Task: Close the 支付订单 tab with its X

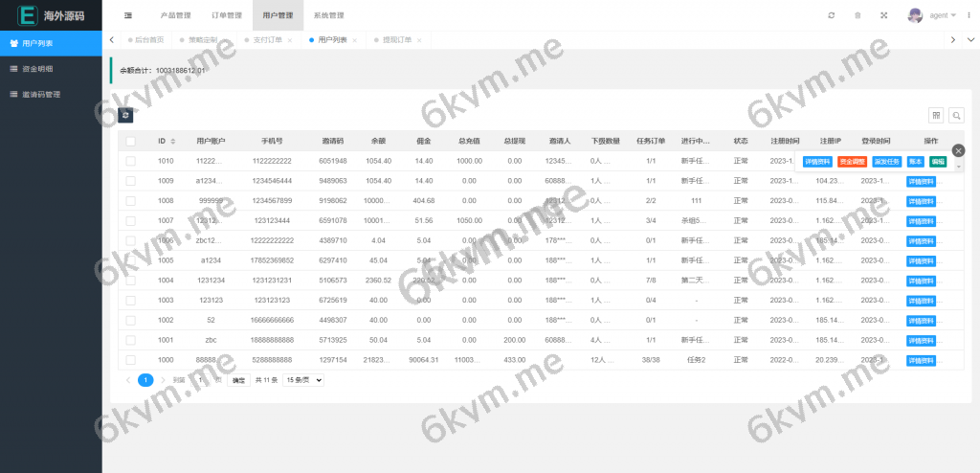Action: pos(289,40)
